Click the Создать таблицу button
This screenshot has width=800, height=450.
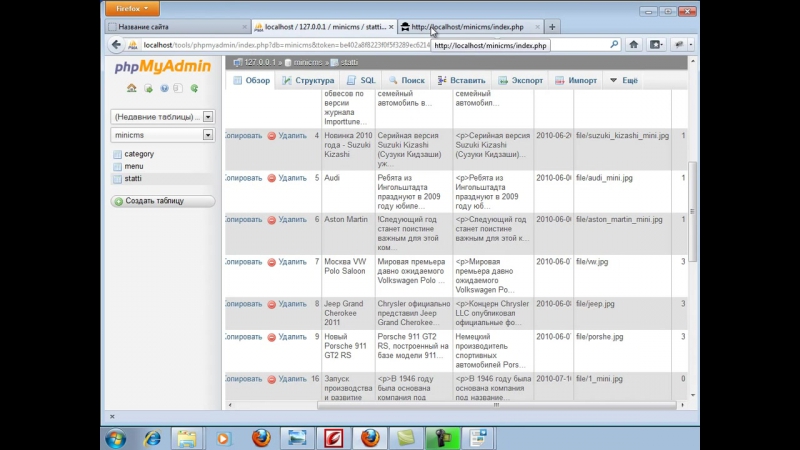point(163,201)
